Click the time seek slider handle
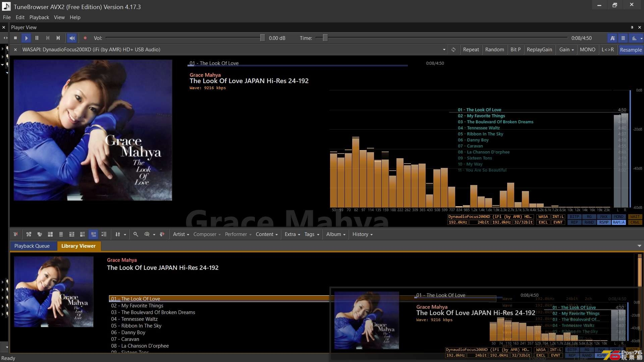Viewport: 644px width, 362px height. point(325,38)
